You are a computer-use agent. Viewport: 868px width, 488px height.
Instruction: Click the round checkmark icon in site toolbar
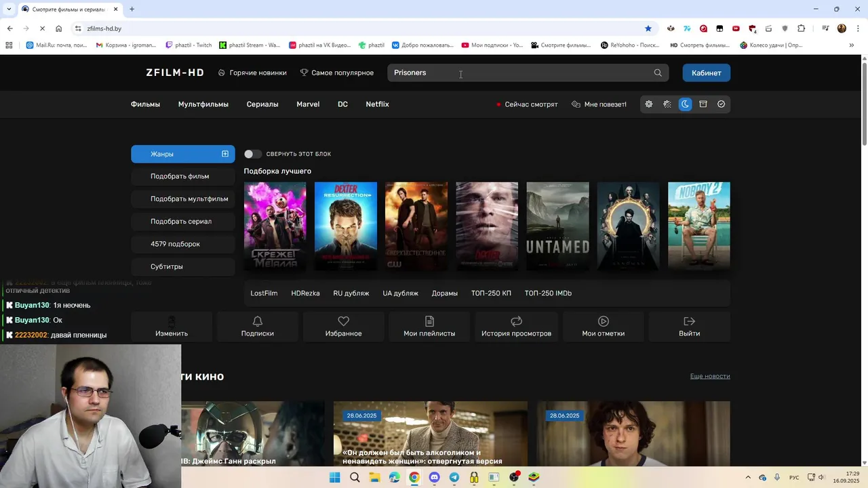722,104
